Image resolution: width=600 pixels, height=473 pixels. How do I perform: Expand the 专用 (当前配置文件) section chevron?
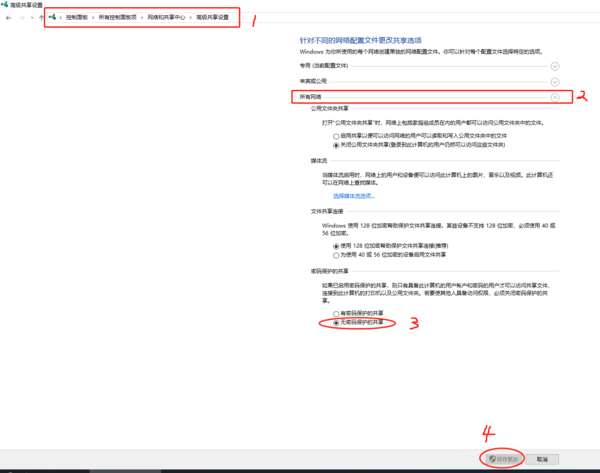(x=555, y=63)
